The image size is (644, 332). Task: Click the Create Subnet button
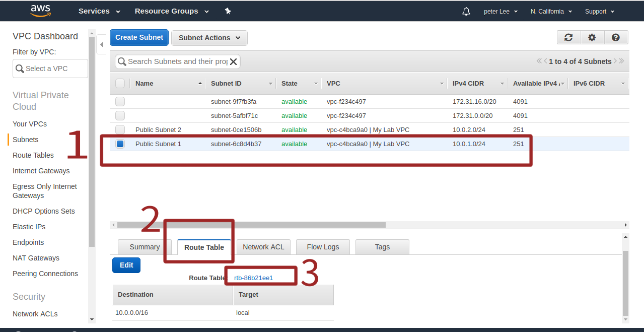(x=139, y=37)
